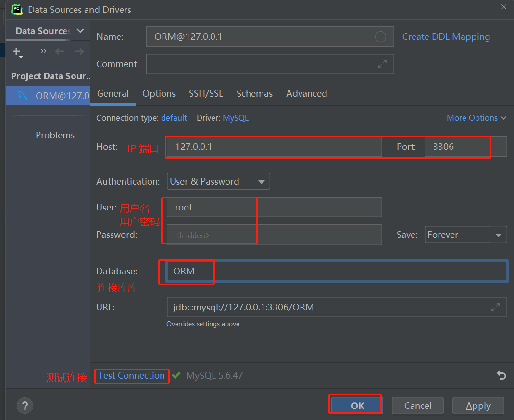Change the Connection type default link
514x420 pixels.
174,118
